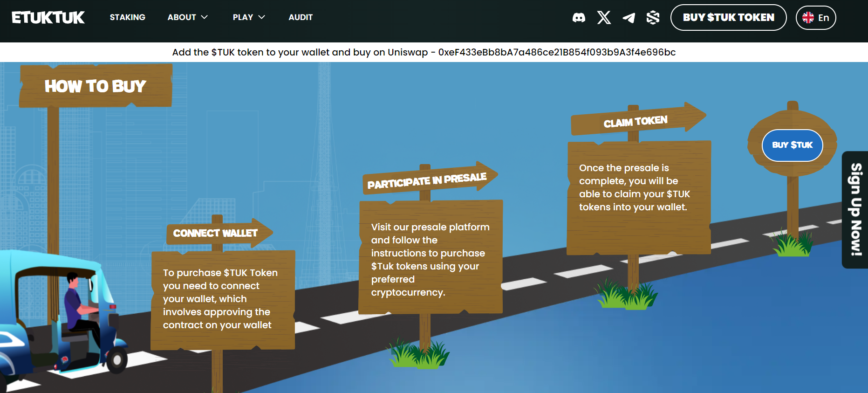
Task: Open the Discord icon link
Action: click(579, 18)
